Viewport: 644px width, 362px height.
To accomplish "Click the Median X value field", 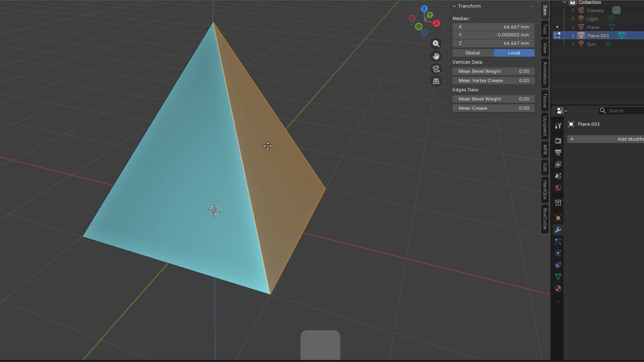I will pos(493,27).
